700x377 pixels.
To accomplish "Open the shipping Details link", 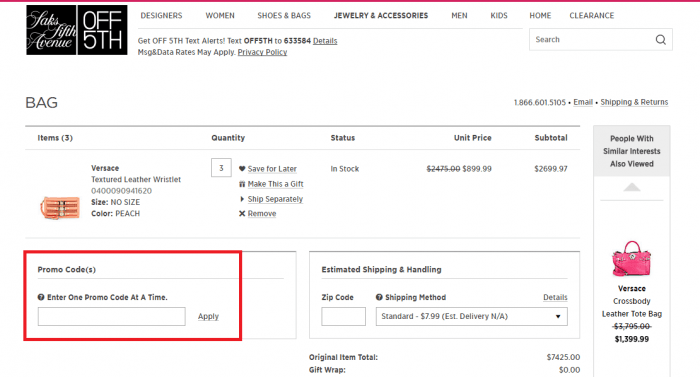I will 555,297.
